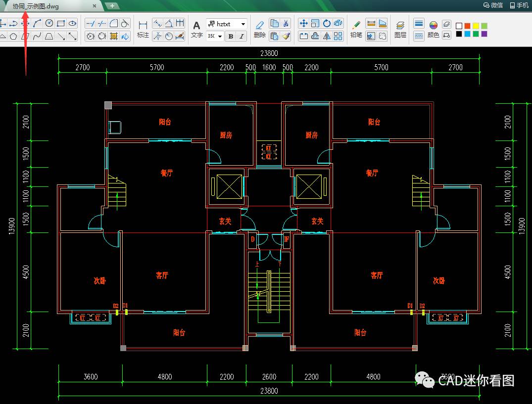Select the continuous dimension icon
The height and width of the screenshot is (404, 532).
point(180,23)
